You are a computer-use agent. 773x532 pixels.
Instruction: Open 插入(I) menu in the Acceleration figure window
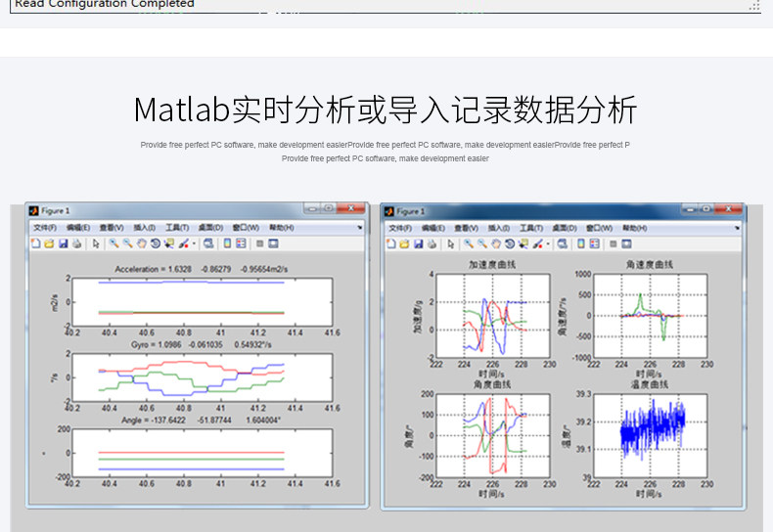point(145,228)
